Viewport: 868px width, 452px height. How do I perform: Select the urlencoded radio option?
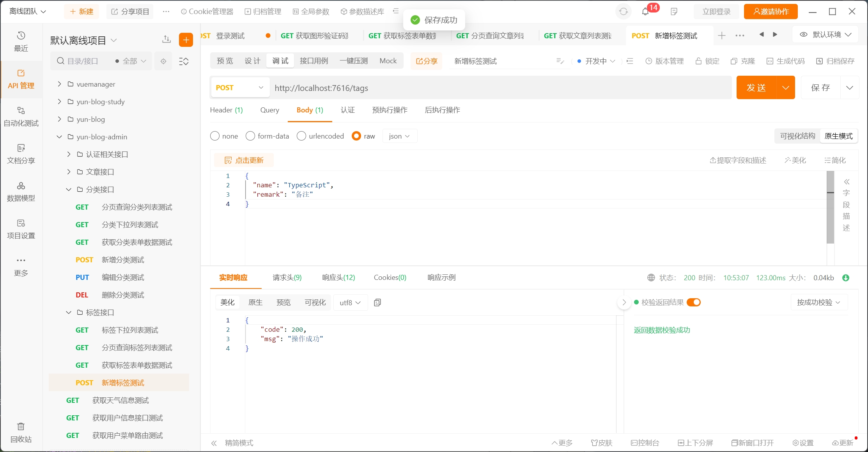coord(301,136)
